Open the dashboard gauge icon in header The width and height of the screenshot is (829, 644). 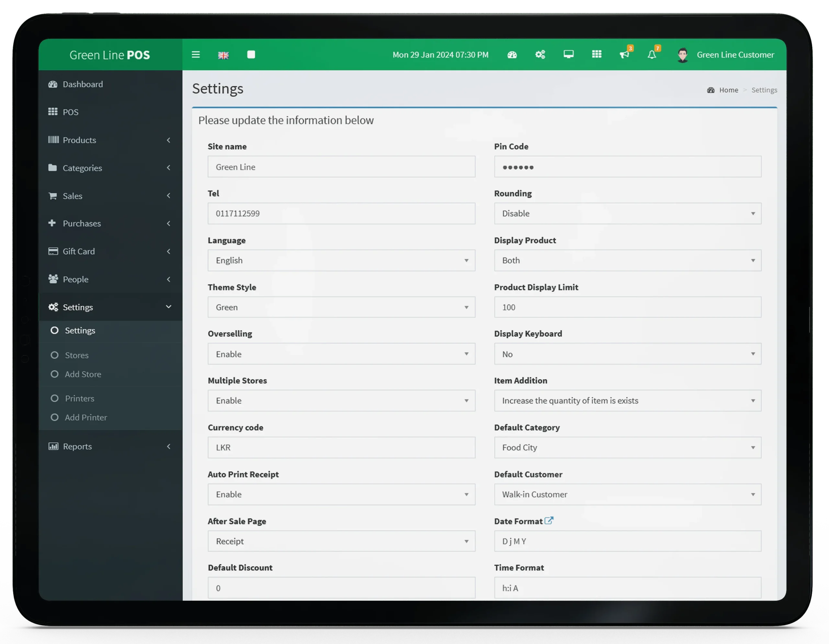pos(512,55)
